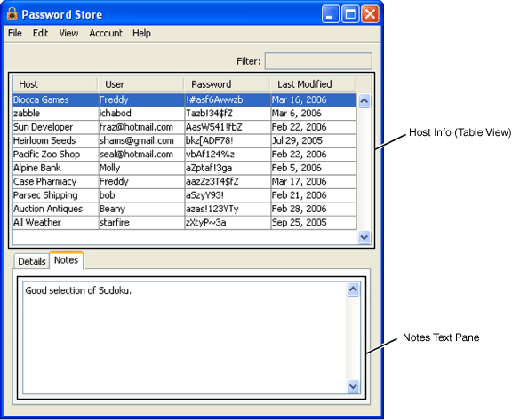The width and height of the screenshot is (512, 420).
Task: Minimize the Password Store window
Action: coord(331,14)
